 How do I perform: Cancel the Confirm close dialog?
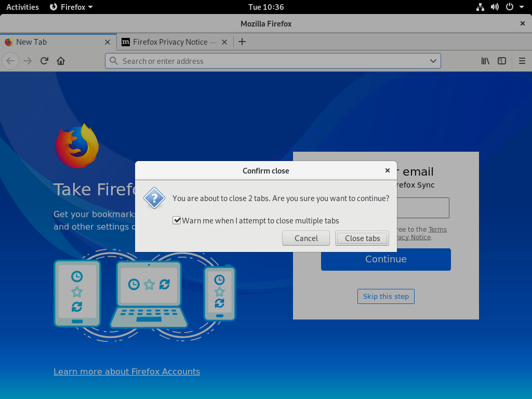pyautogui.click(x=306, y=238)
